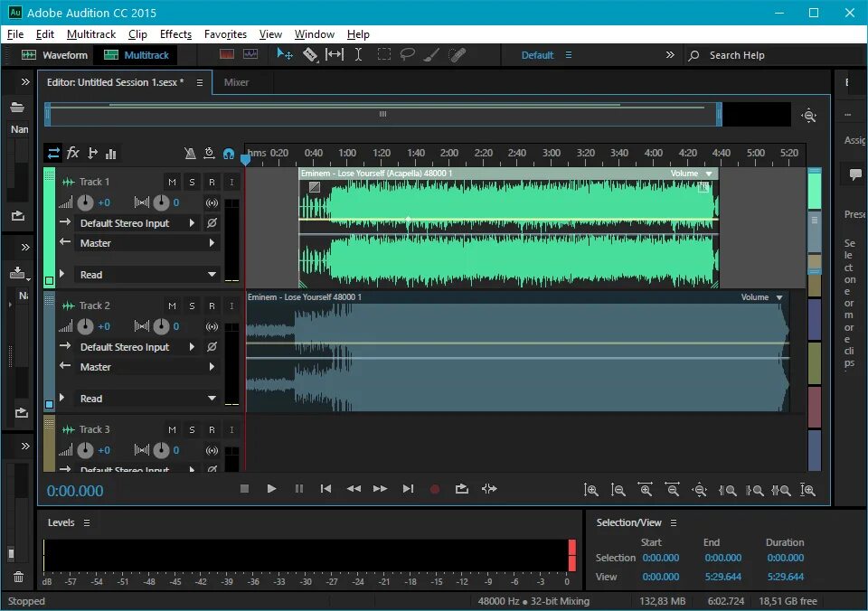Select the Slip tool
The height and width of the screenshot is (611, 868).
pyautogui.click(x=335, y=54)
